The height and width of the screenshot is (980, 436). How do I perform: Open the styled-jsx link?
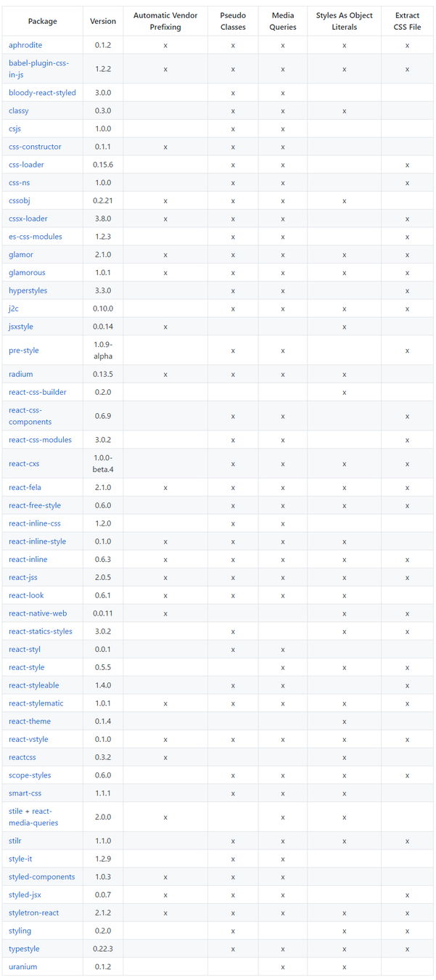tap(25, 895)
